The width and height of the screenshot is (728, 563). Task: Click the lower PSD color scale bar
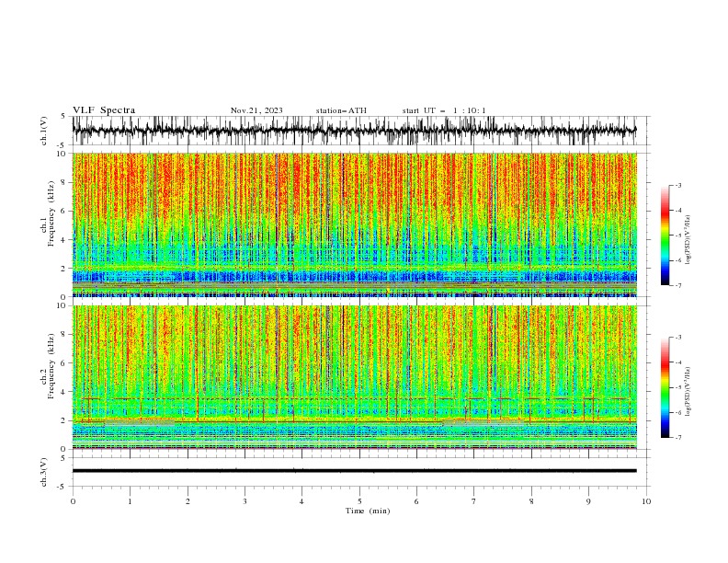tap(665, 387)
